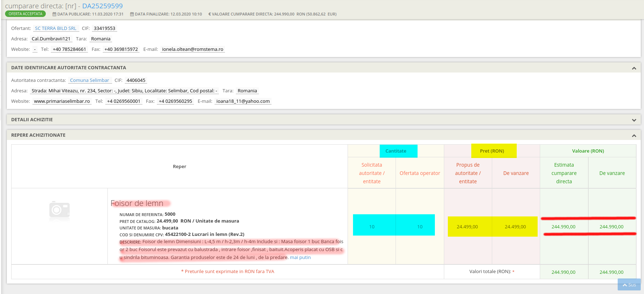Click the Pret (RON) column header
Image resolution: width=644 pixels, height=294 pixels.
[x=492, y=151]
